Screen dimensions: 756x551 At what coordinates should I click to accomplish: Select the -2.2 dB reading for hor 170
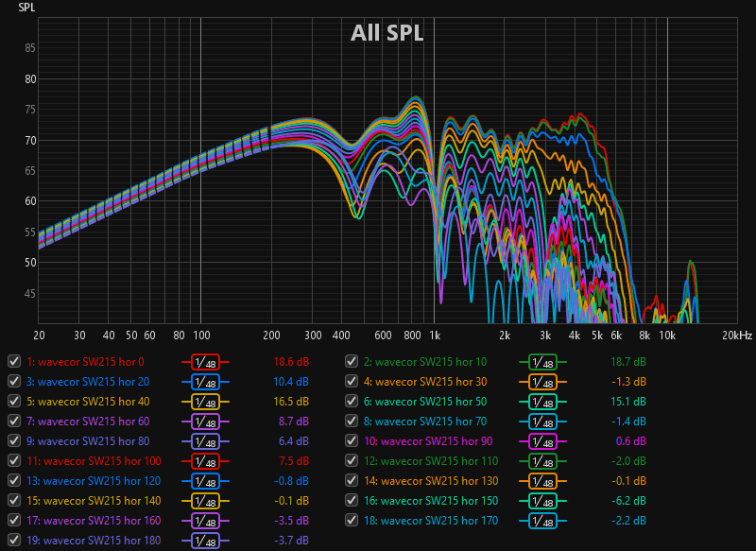(x=628, y=520)
